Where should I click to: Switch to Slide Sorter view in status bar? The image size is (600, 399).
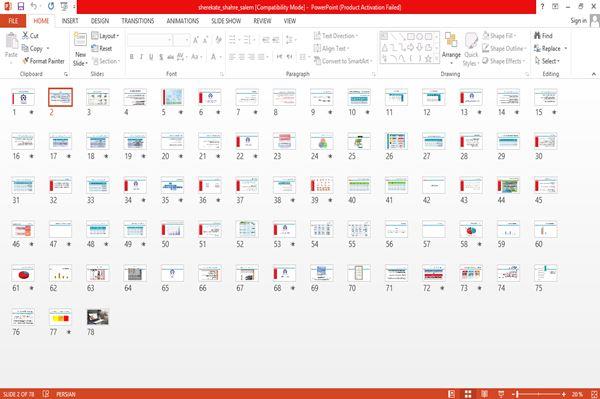[x=468, y=394]
